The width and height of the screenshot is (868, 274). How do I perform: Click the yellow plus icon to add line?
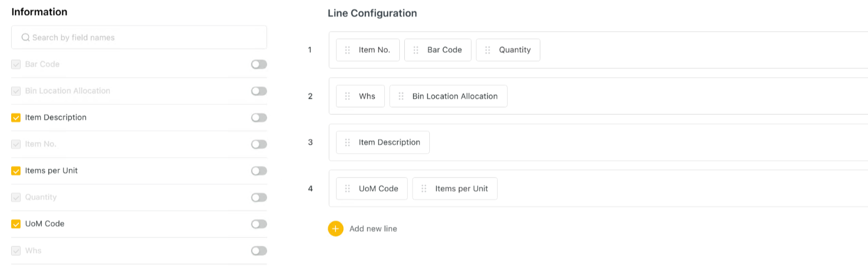[x=335, y=229]
